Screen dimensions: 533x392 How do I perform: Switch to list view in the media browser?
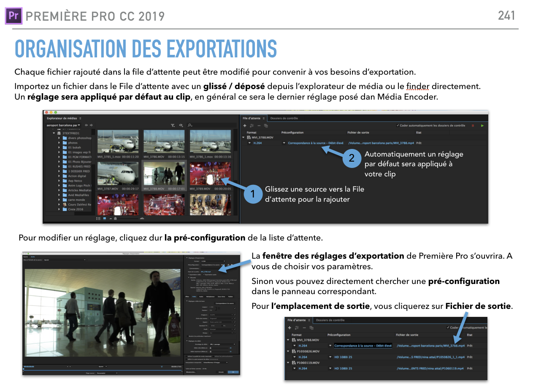(x=97, y=218)
